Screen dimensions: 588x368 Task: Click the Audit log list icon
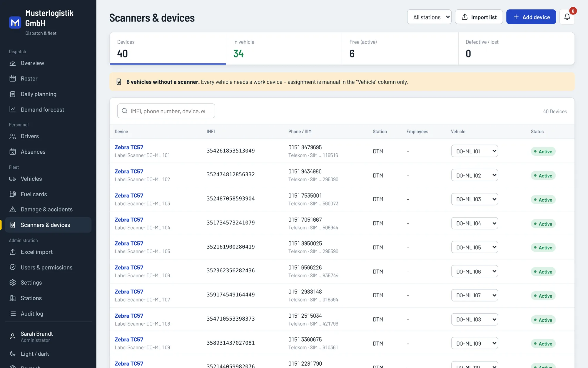click(x=13, y=314)
